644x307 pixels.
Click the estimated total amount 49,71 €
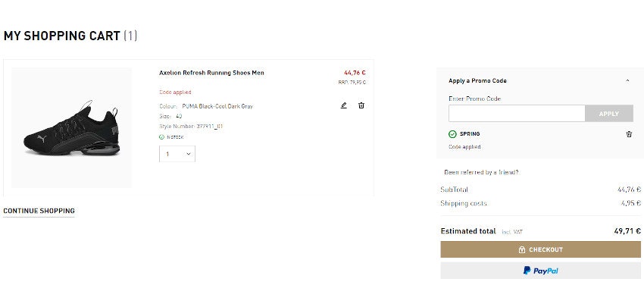pyautogui.click(x=627, y=231)
